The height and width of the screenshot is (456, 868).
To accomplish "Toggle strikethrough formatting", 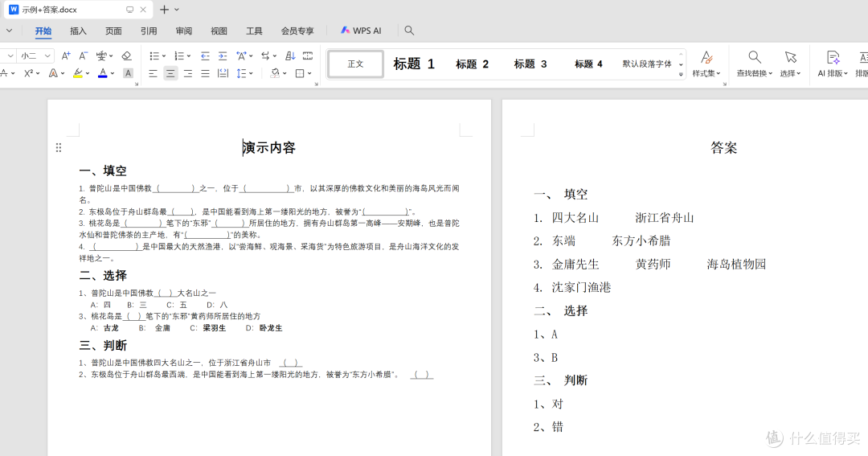I will (5, 73).
